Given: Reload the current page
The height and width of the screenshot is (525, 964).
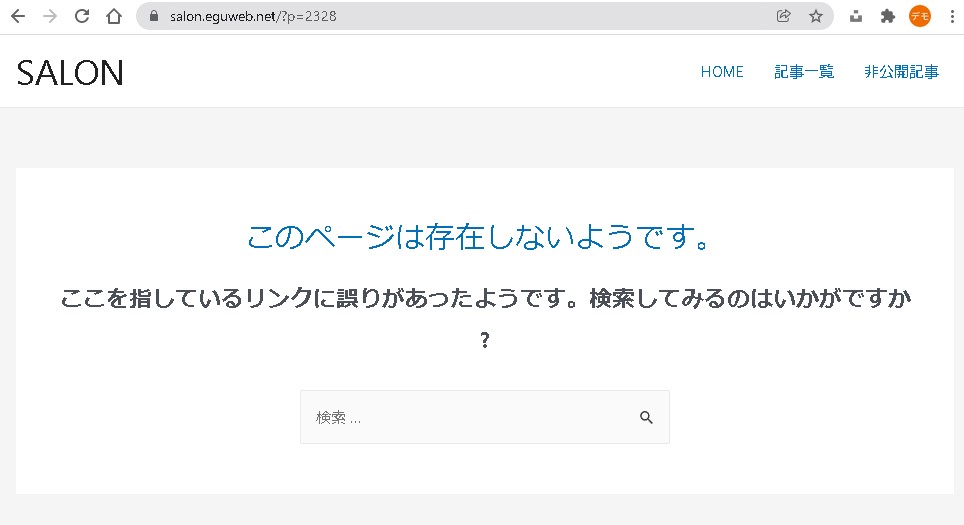Looking at the screenshot, I should [82, 16].
